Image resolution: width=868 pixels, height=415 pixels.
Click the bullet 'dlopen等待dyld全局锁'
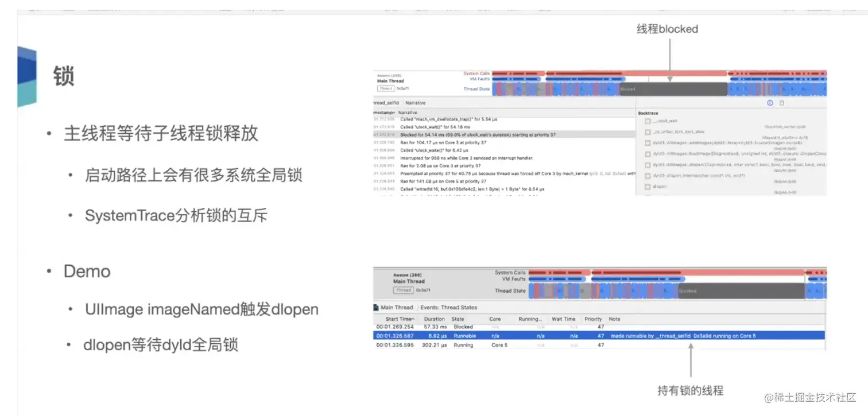(x=161, y=345)
